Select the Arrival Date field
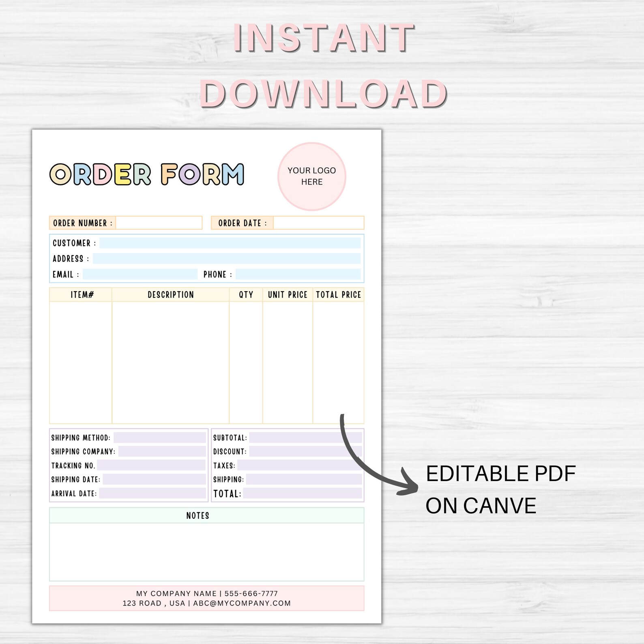The image size is (644, 644). (152, 493)
